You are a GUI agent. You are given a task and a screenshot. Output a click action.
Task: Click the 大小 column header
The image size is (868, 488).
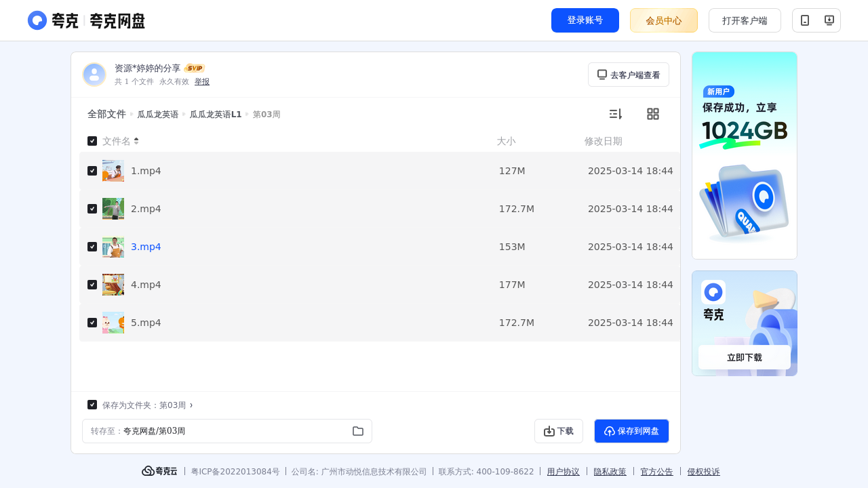point(506,141)
